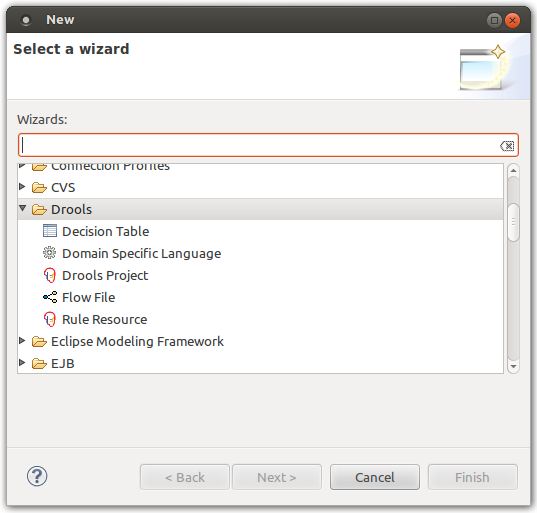The height and width of the screenshot is (513, 537).
Task: Pick the Rule Resource icon
Action: click(50, 319)
